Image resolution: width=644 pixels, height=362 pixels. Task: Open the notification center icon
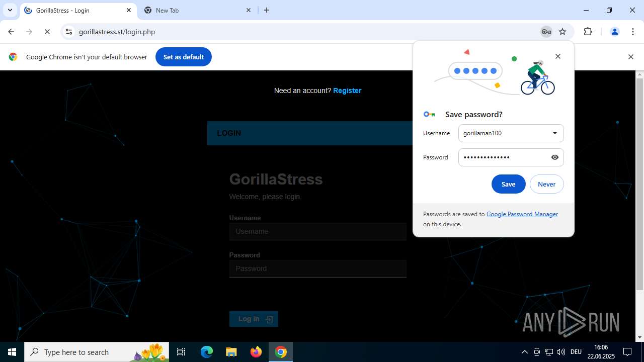(x=627, y=352)
